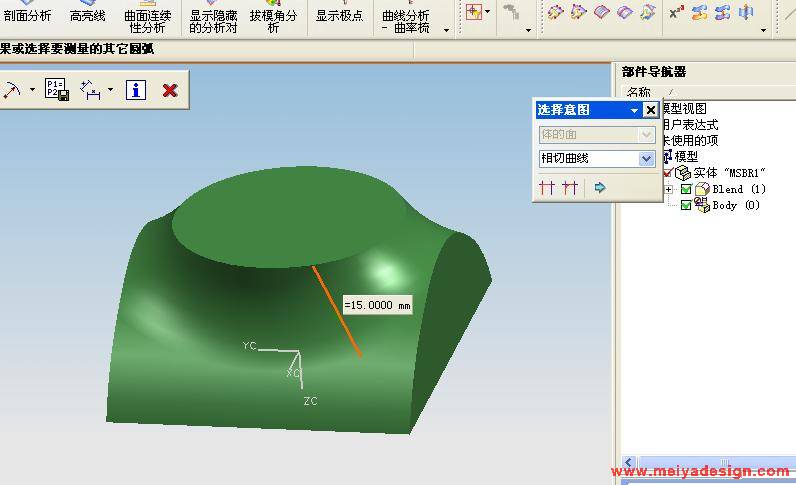
Task: Close the 选择意图 dialog
Action: 650,110
